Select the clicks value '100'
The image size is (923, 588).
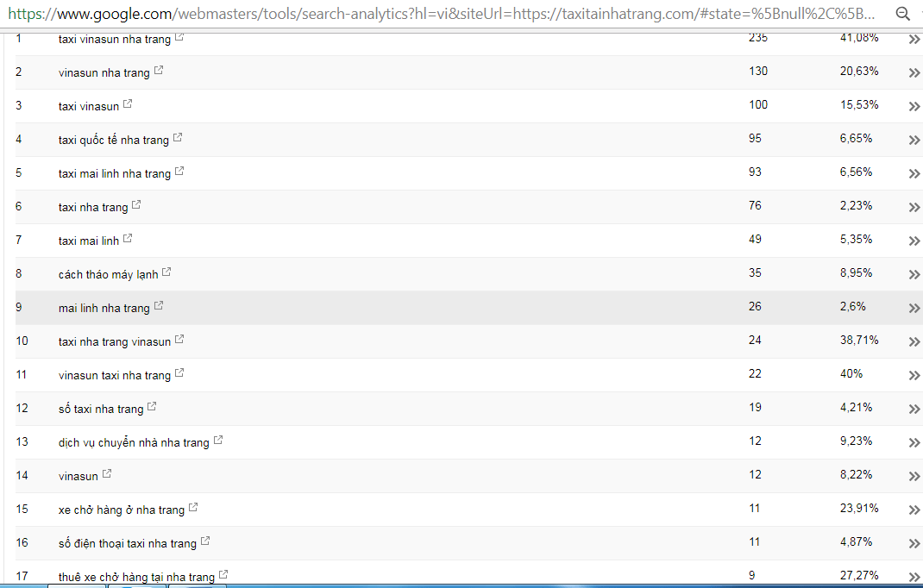click(758, 105)
